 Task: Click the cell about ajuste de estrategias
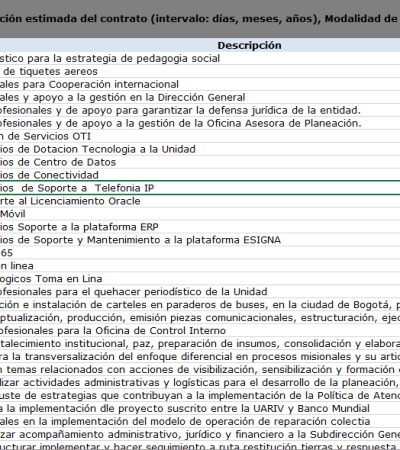click(200, 396)
